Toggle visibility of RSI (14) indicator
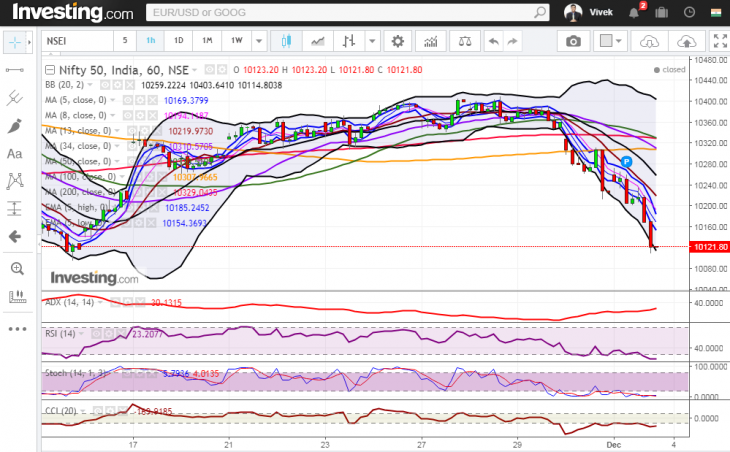Image resolution: width=730 pixels, height=452 pixels. 96,334
